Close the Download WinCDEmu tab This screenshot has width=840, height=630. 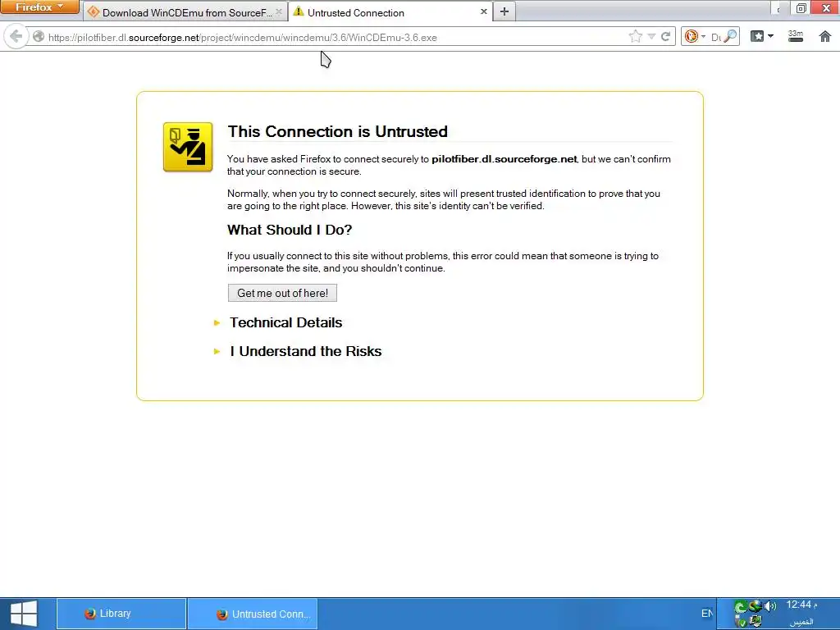click(x=279, y=11)
